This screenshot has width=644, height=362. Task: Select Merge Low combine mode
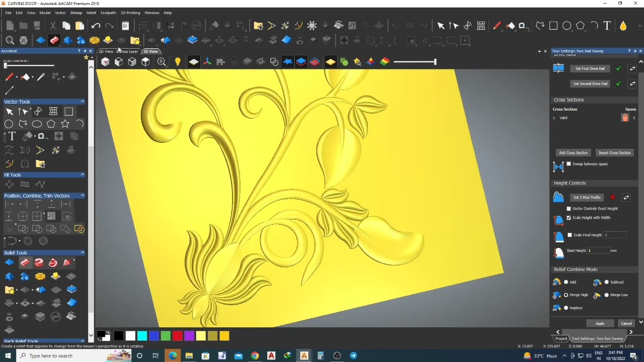coord(606,295)
